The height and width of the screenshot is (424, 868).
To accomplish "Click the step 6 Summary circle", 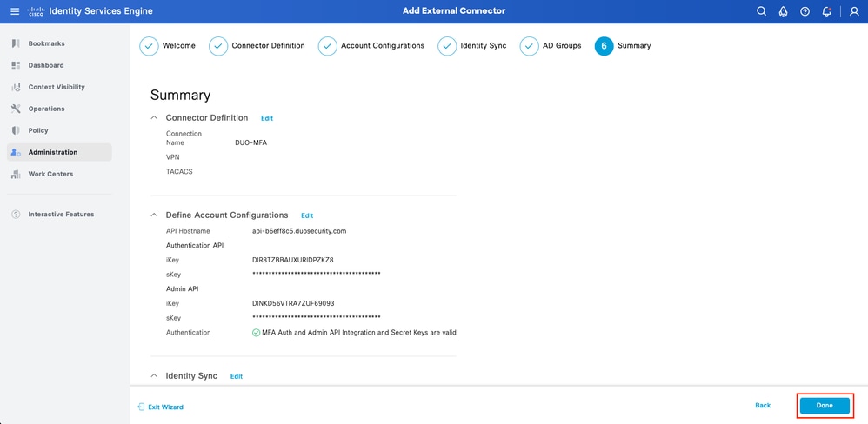I will (604, 46).
